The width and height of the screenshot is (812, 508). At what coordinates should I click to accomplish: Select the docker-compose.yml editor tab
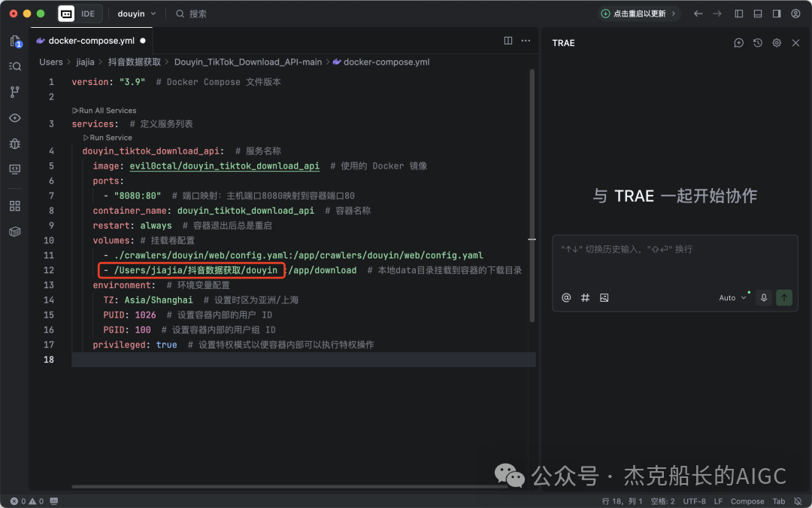tap(91, 41)
